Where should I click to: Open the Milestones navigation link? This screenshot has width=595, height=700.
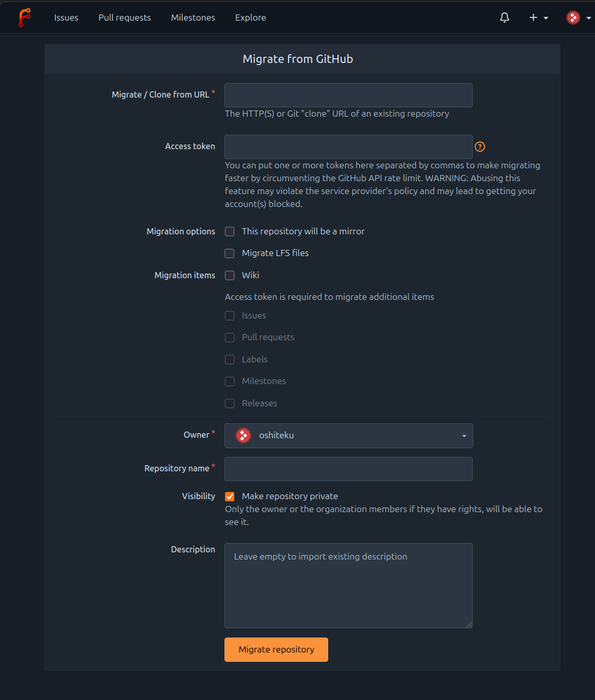[x=193, y=18]
